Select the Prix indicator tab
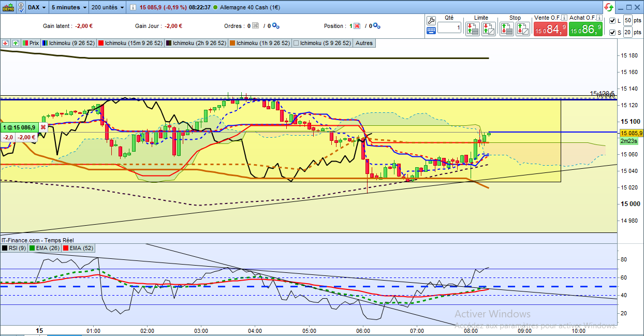Image resolution: width=644 pixels, height=336 pixels. pyautogui.click(x=31, y=43)
